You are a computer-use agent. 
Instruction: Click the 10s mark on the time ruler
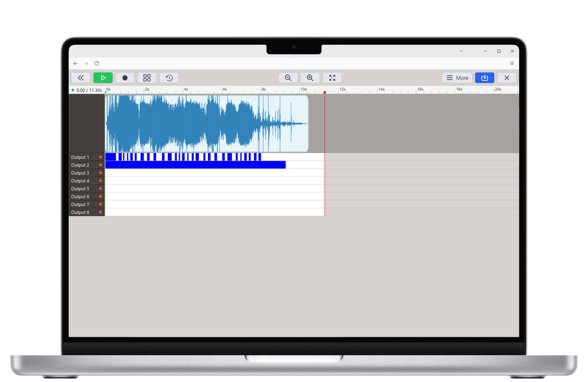pos(303,89)
